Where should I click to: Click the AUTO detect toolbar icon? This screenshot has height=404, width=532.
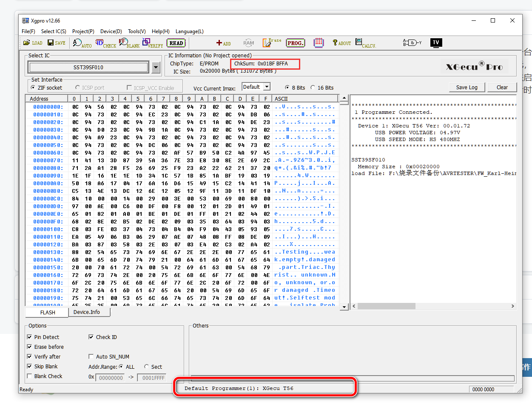[82, 43]
